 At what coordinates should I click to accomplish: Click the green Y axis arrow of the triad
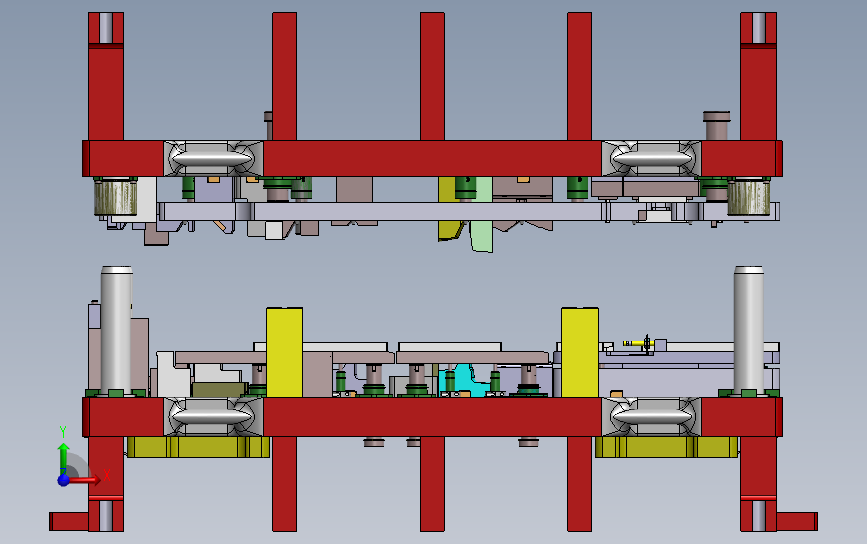[64, 456]
